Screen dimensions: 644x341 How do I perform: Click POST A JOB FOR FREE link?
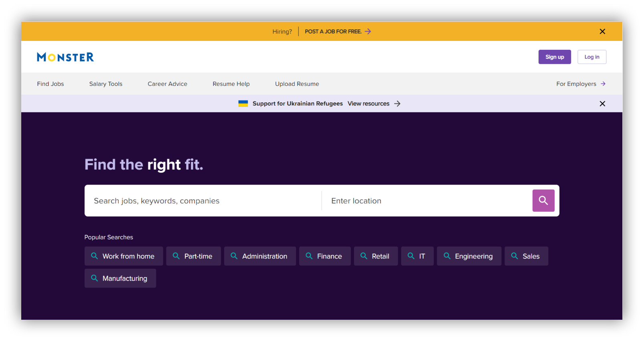click(333, 31)
